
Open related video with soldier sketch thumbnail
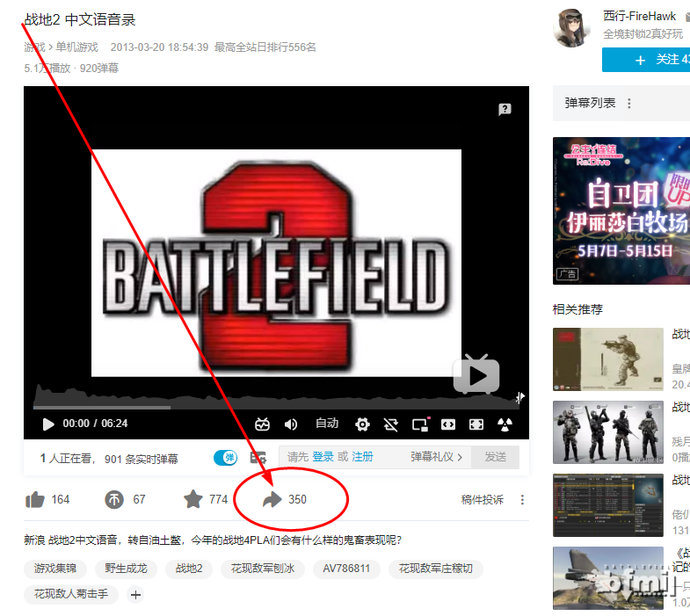click(x=607, y=359)
